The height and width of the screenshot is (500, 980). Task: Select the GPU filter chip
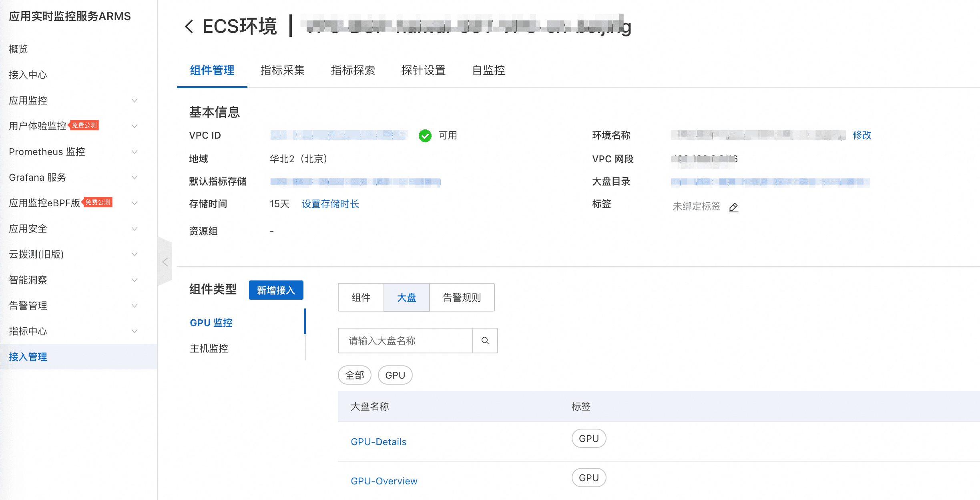pos(395,375)
